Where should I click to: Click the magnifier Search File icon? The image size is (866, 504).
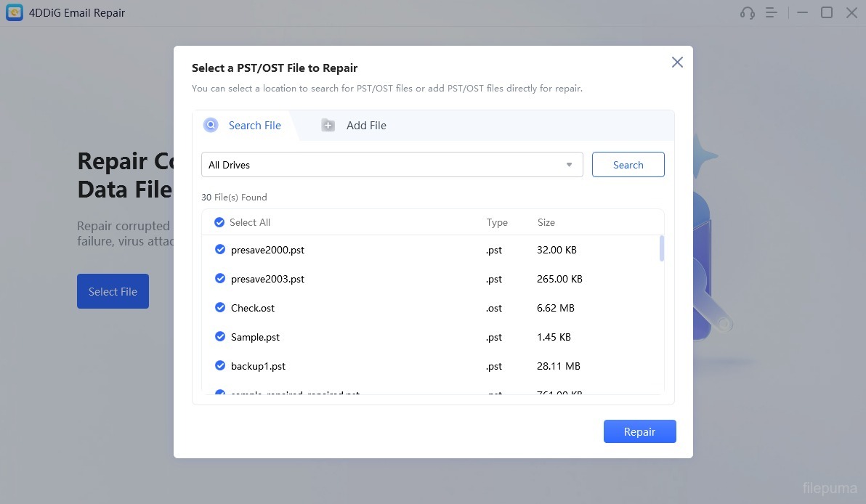click(x=211, y=125)
